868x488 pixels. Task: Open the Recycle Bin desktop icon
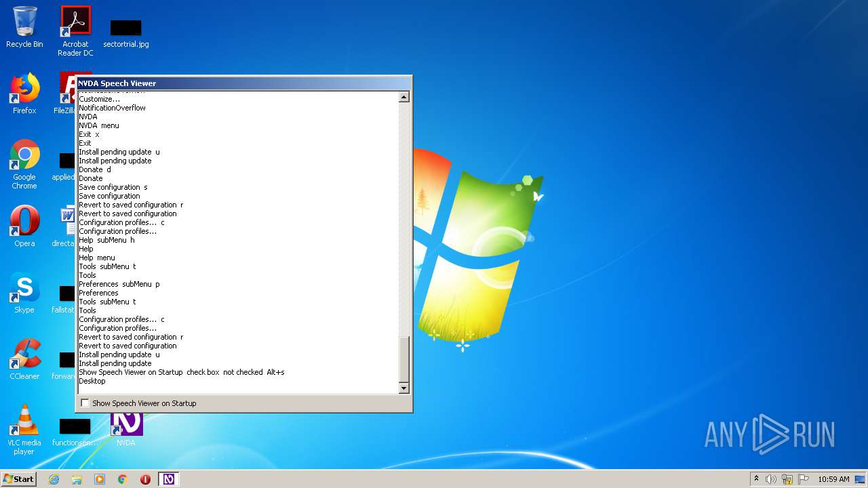[x=24, y=27]
